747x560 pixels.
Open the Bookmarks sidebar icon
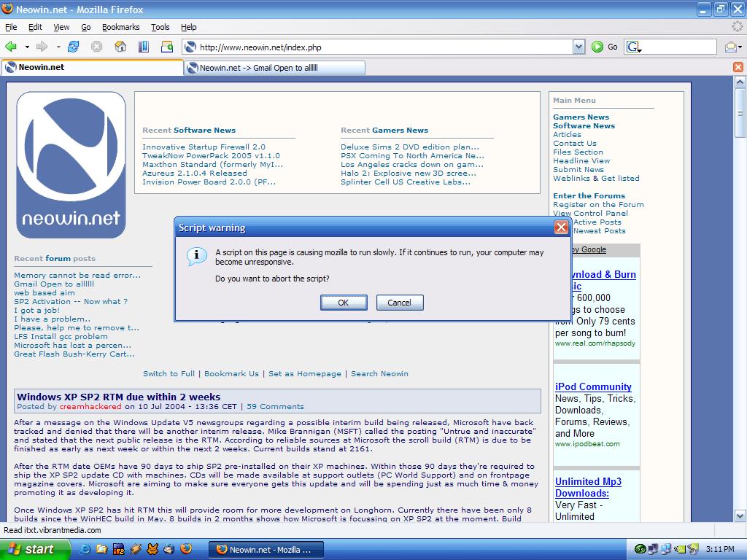[144, 47]
